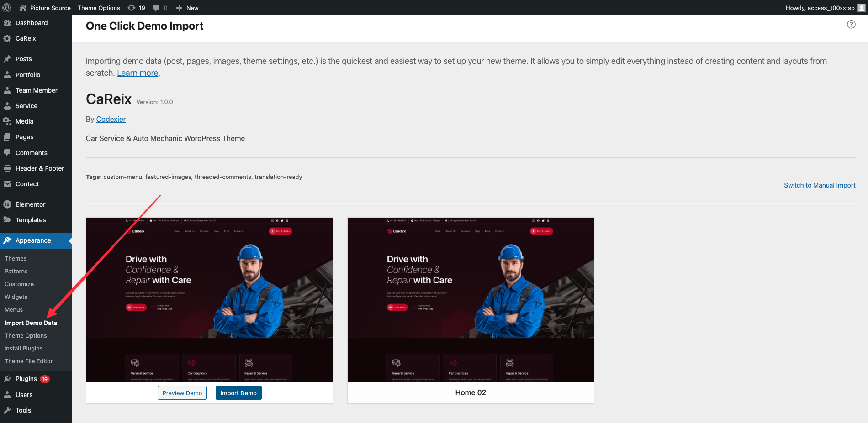Click the Import Demo button
This screenshot has width=868, height=423.
pyautogui.click(x=238, y=393)
